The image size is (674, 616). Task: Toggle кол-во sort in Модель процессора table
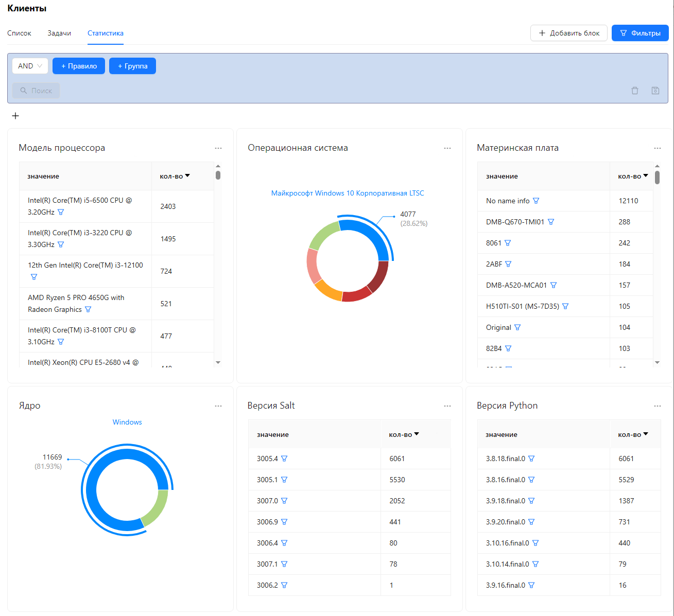point(175,176)
